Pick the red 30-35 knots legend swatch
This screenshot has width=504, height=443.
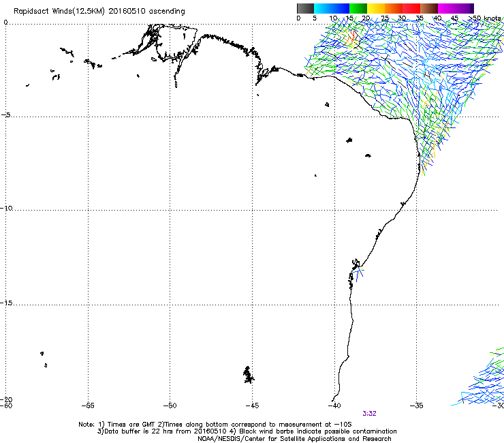[411, 8]
